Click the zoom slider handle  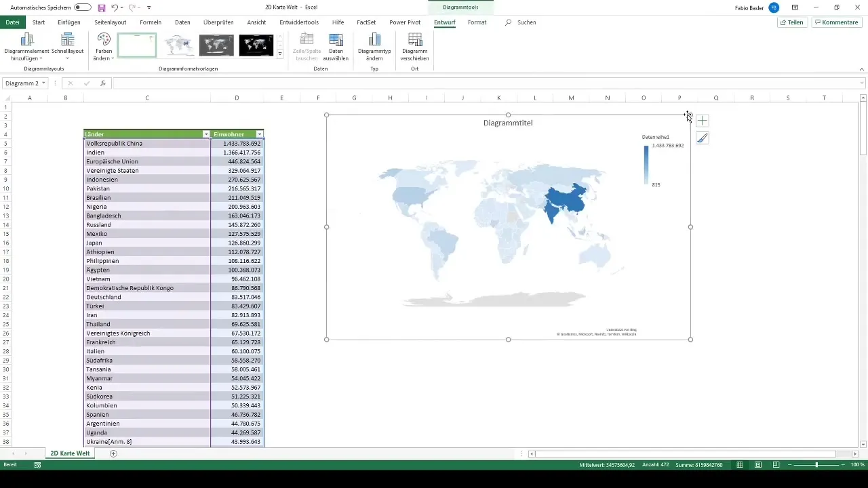[x=816, y=465]
